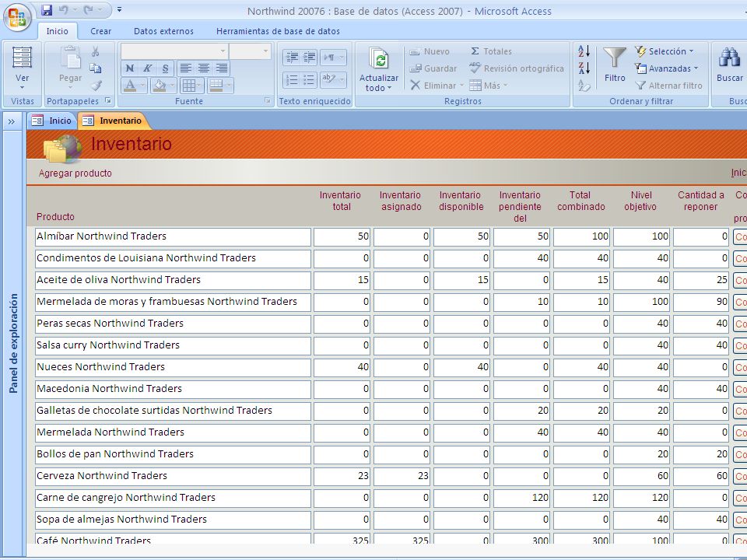Open the gridlines dropdown
This screenshot has width=747, height=560.
click(192, 86)
